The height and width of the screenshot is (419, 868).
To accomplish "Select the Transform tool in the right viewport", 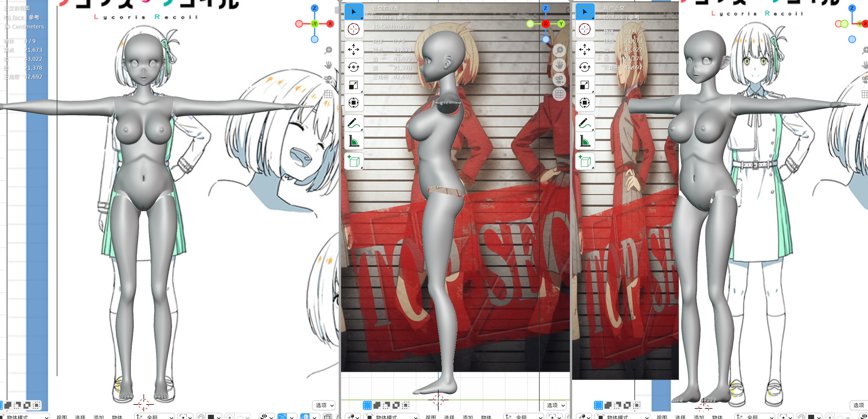I will 585,103.
